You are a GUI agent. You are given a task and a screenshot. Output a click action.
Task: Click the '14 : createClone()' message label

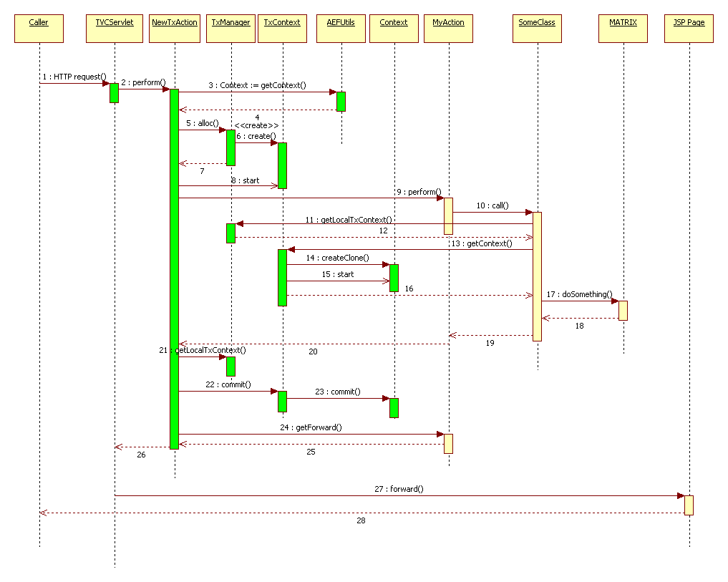pos(337,258)
